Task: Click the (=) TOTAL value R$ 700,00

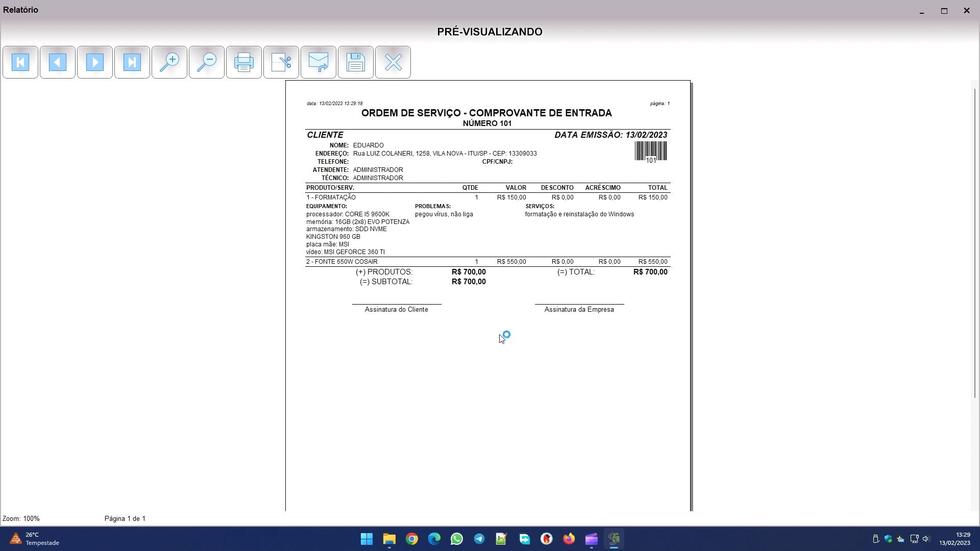Action: [650, 272]
